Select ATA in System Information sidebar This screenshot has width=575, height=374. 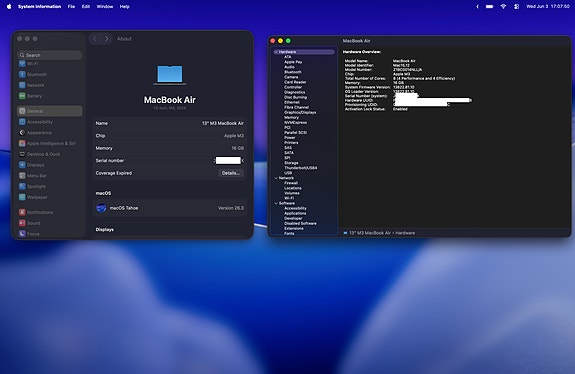point(288,57)
